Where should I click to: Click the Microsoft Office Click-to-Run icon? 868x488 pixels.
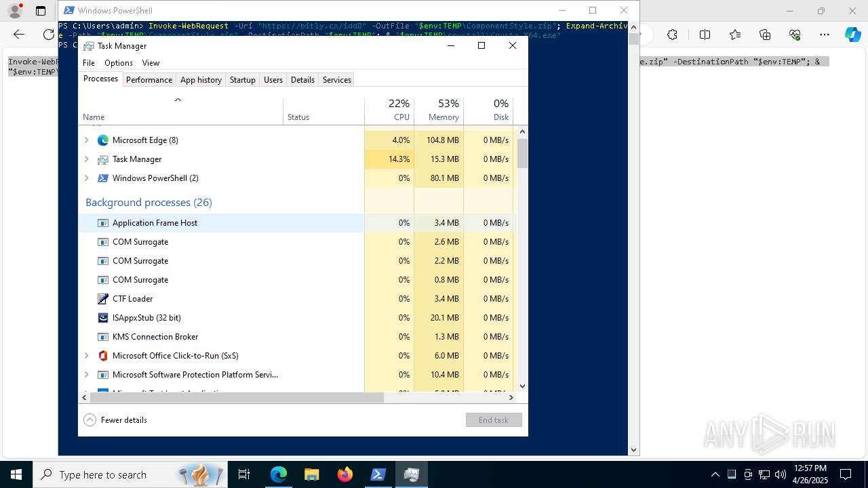click(103, 356)
